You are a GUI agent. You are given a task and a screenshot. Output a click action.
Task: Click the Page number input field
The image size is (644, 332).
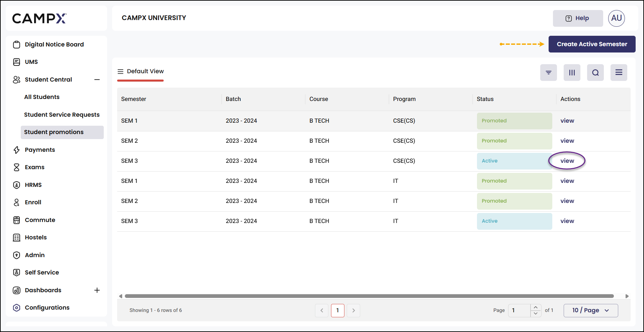(519, 310)
